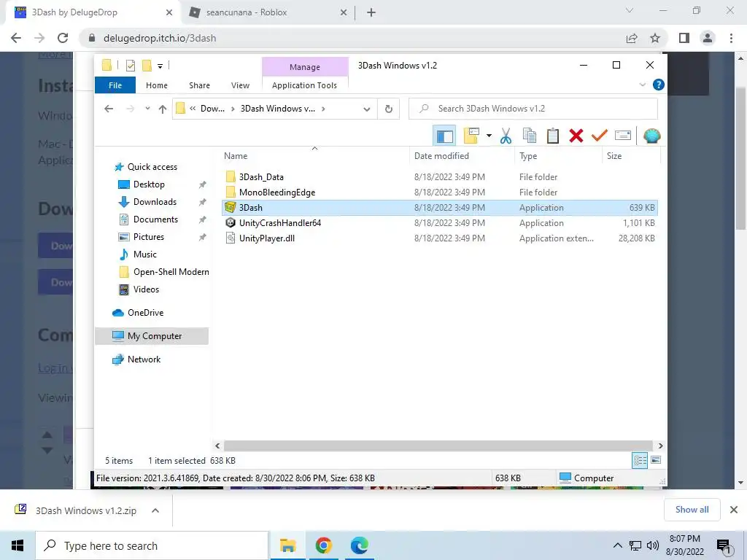Click the Explorer Help question mark icon
The width and height of the screenshot is (747, 560).
pyautogui.click(x=659, y=85)
